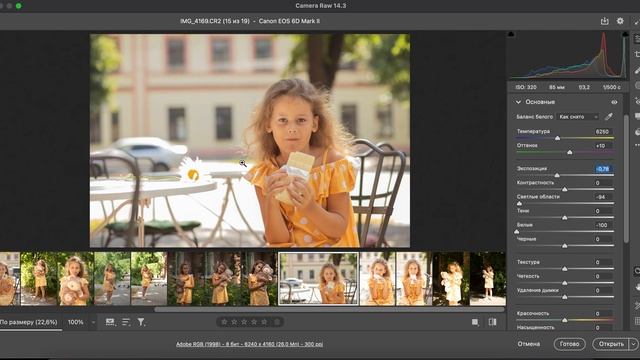The width and height of the screenshot is (640, 360).
Task: Click the Температура value field 6250
Action: click(602, 131)
